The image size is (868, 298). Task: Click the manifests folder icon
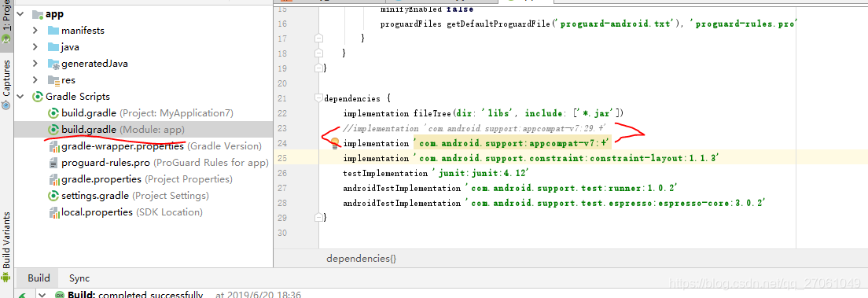pos(53,31)
